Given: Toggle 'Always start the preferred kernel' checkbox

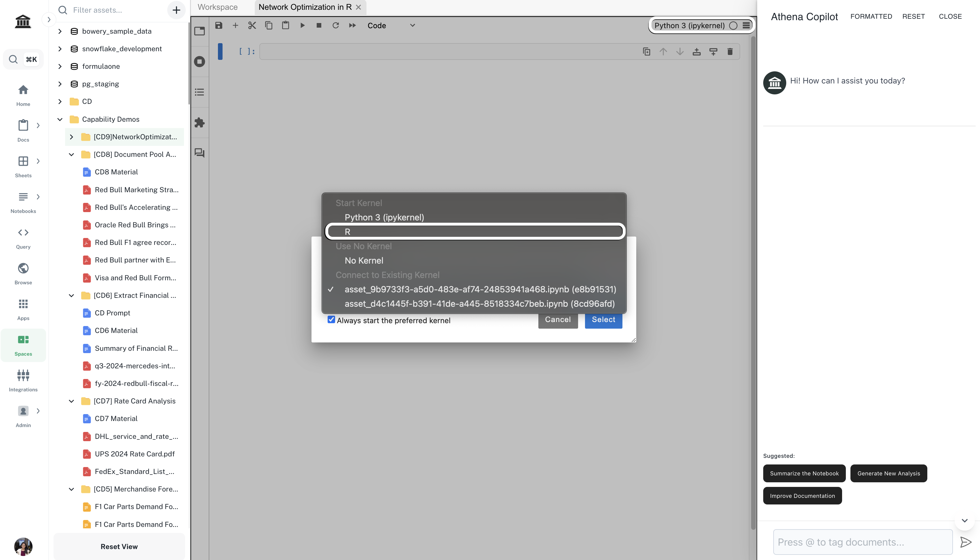Looking at the screenshot, I should tap(331, 320).
